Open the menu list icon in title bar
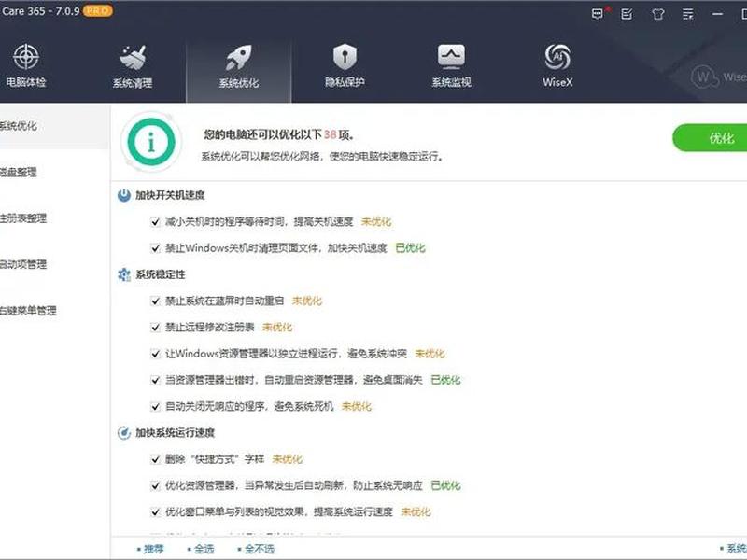The image size is (747, 560). click(688, 14)
